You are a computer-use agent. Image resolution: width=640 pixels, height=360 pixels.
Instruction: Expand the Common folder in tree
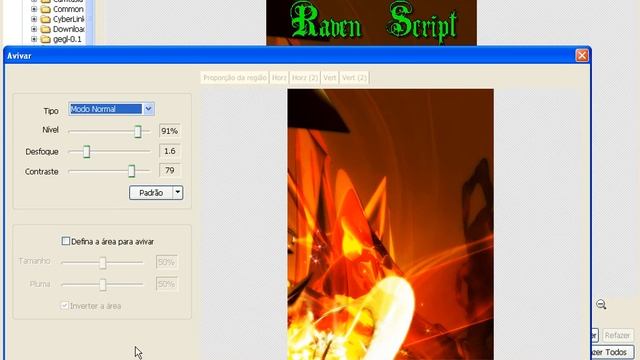tap(34, 9)
